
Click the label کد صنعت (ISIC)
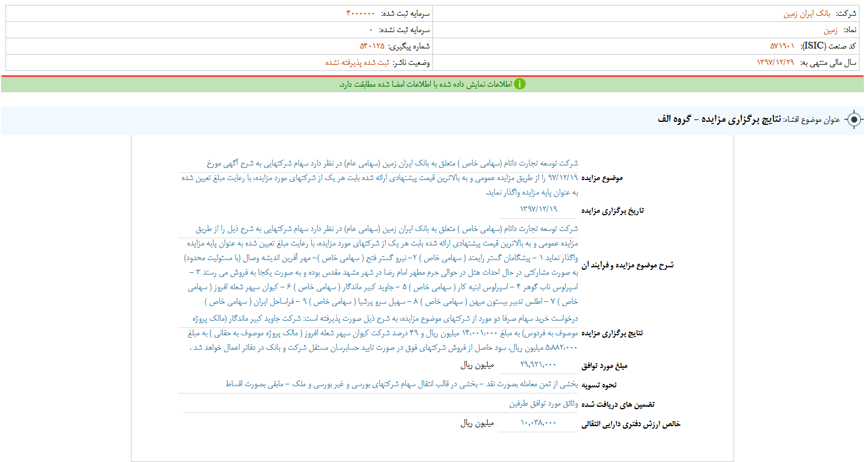point(829,46)
